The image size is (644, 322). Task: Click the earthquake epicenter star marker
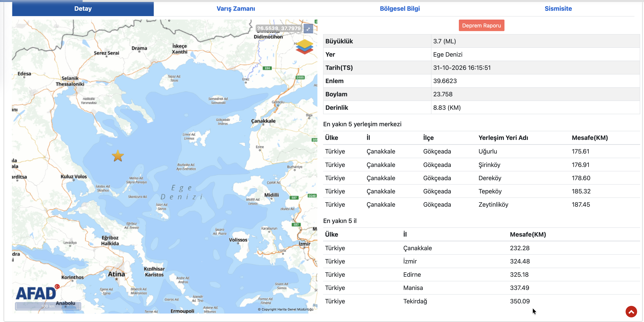pyautogui.click(x=118, y=156)
